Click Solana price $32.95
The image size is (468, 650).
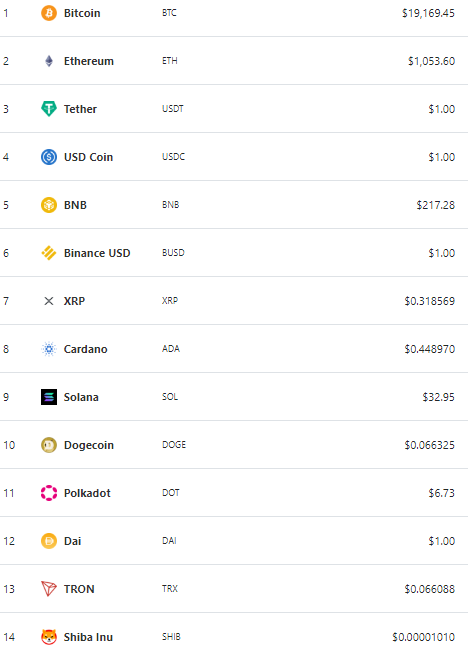pos(438,397)
